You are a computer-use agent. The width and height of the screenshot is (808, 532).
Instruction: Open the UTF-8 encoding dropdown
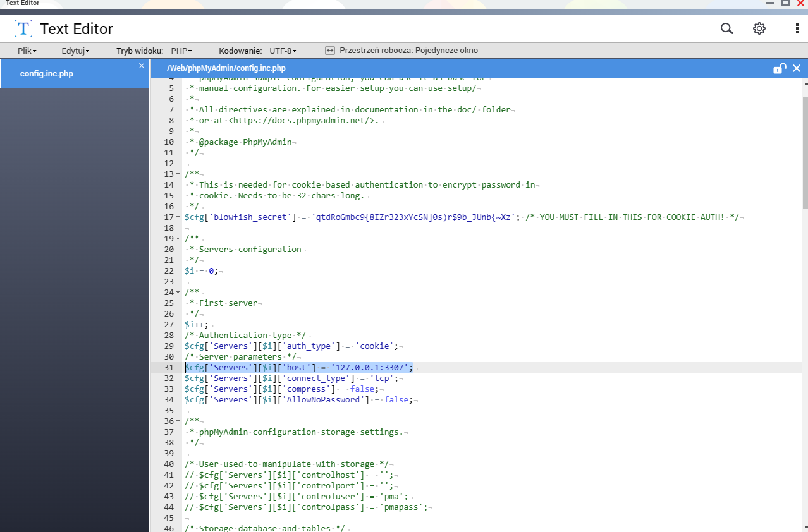pyautogui.click(x=283, y=51)
